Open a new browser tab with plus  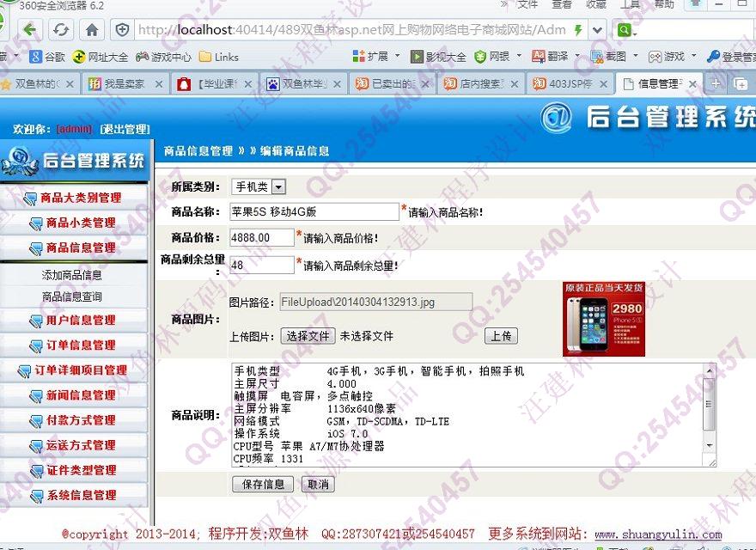[x=716, y=83]
